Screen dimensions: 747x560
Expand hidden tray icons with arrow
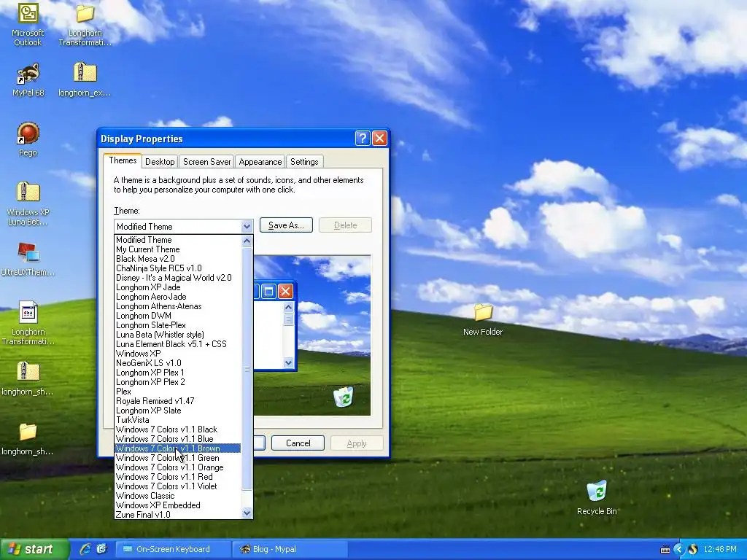tap(678, 550)
